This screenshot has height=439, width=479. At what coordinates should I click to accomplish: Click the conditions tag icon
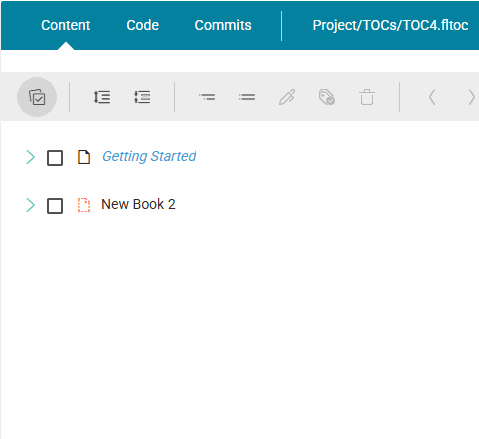click(x=327, y=97)
